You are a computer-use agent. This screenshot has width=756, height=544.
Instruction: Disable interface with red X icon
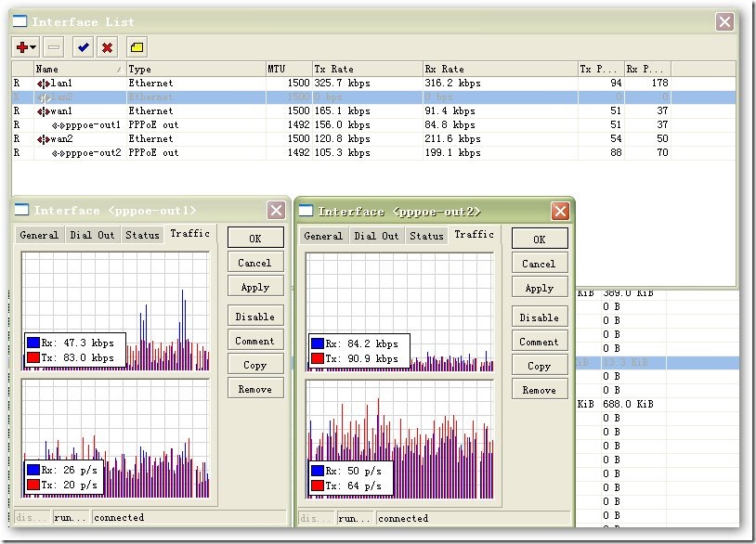[107, 47]
